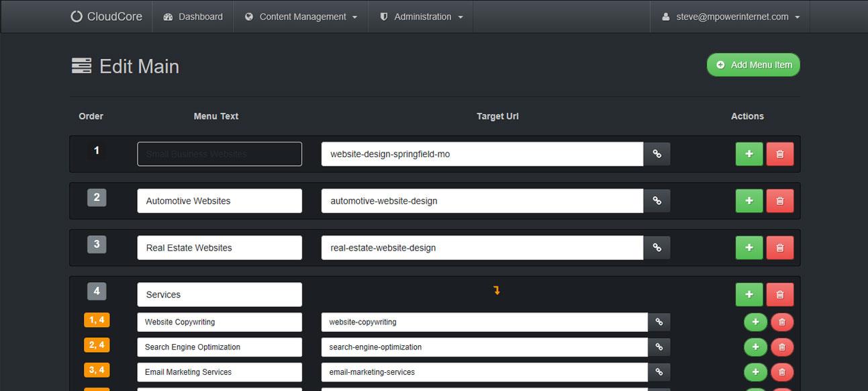Click the CloudCore brand logo
Image resolution: width=868 pixels, height=391 pixels.
point(107,17)
